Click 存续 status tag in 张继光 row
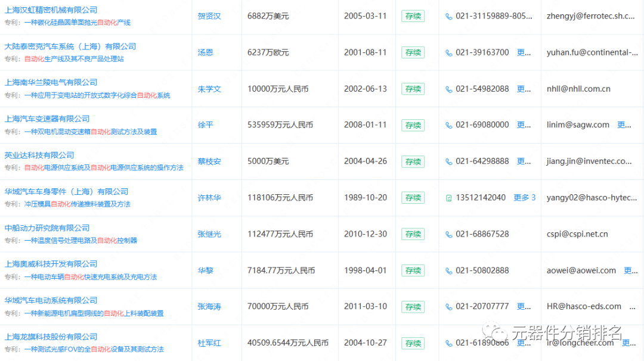Image resolution: width=644 pixels, height=361 pixels. click(x=413, y=234)
